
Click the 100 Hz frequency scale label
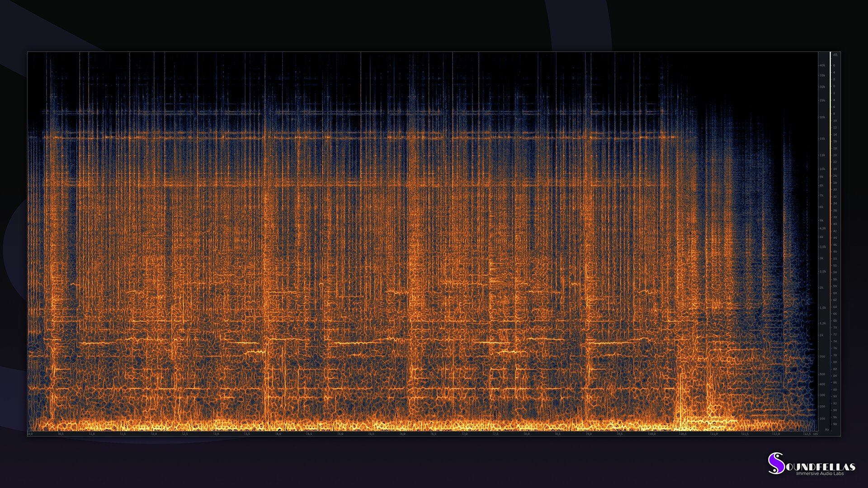click(822, 418)
